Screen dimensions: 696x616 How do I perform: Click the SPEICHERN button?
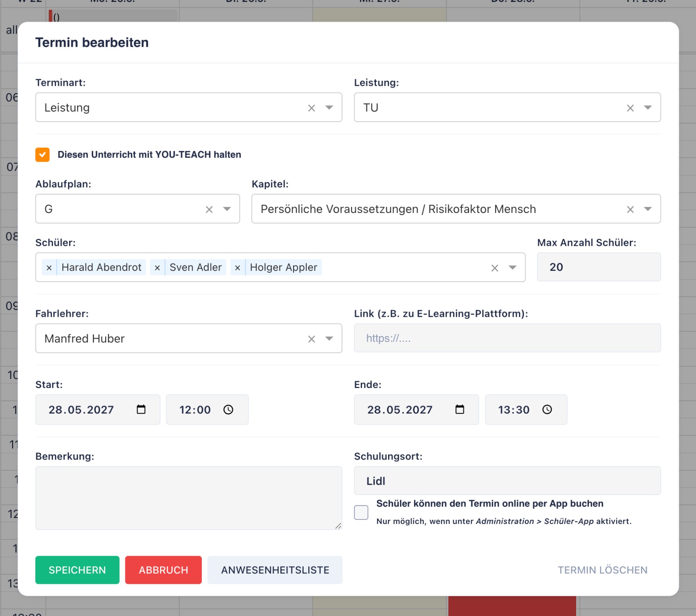point(77,570)
